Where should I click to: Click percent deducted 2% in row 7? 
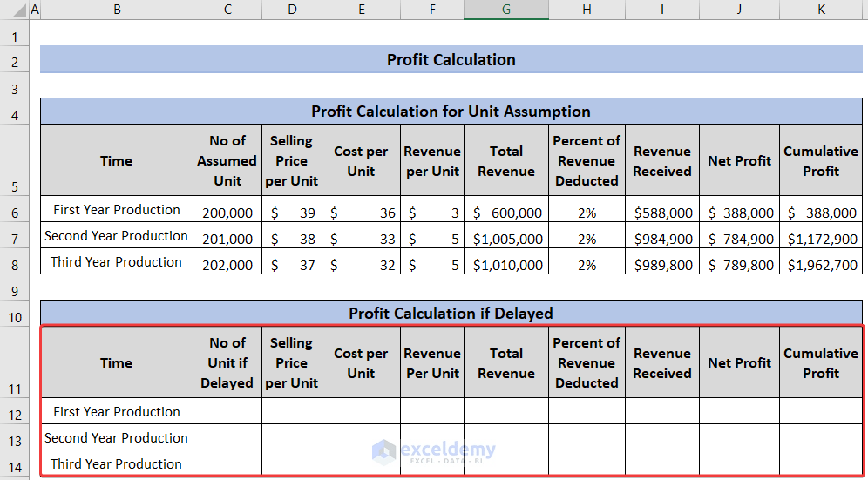click(587, 235)
